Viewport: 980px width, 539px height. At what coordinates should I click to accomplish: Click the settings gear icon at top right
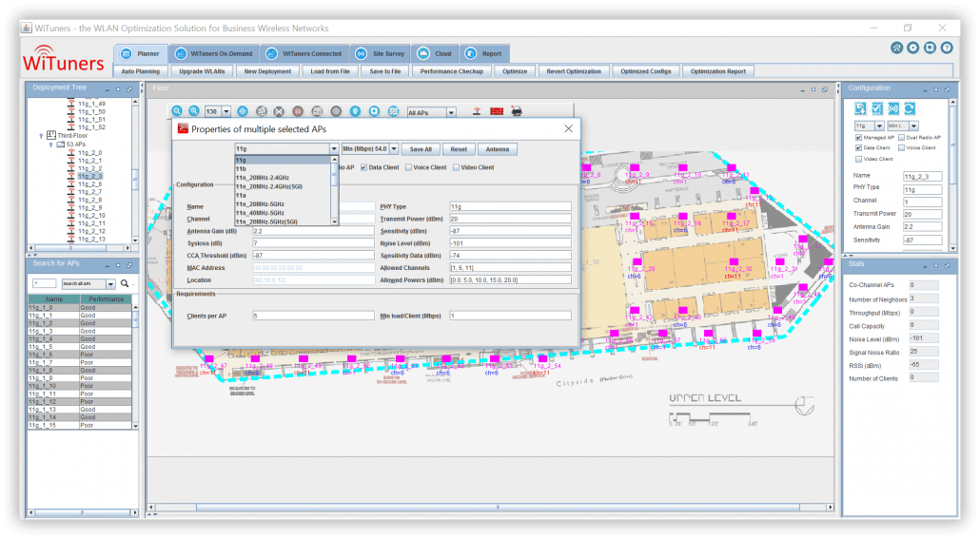pyautogui.click(x=913, y=48)
